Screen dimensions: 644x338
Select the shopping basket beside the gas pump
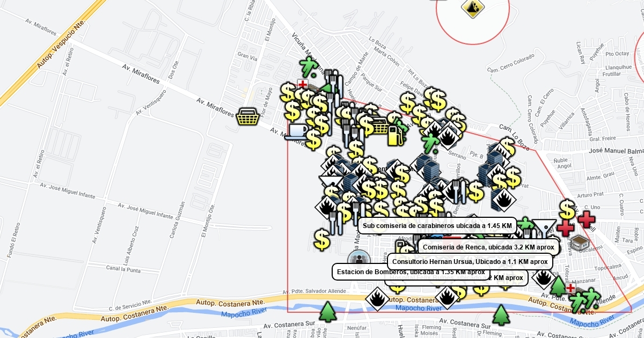(379, 126)
